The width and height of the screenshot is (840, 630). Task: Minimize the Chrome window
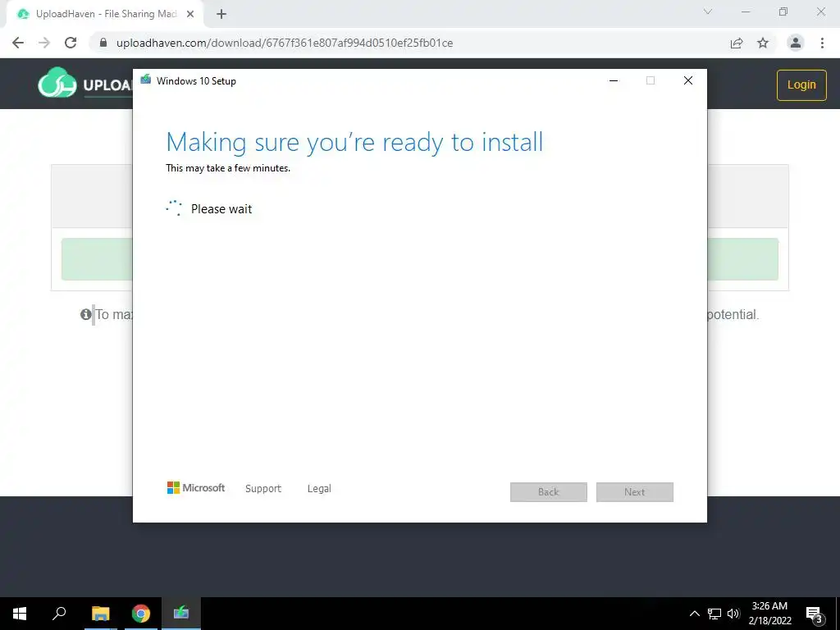tap(746, 11)
